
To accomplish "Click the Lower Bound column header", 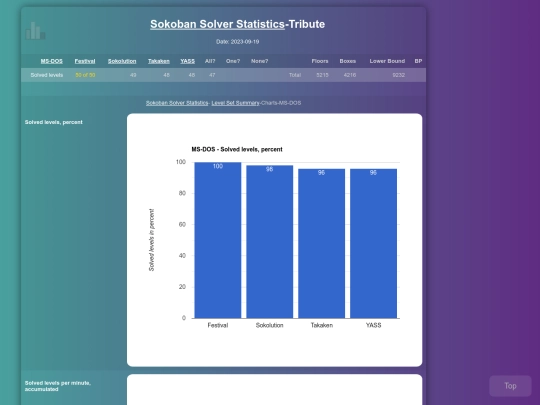I will [387, 61].
